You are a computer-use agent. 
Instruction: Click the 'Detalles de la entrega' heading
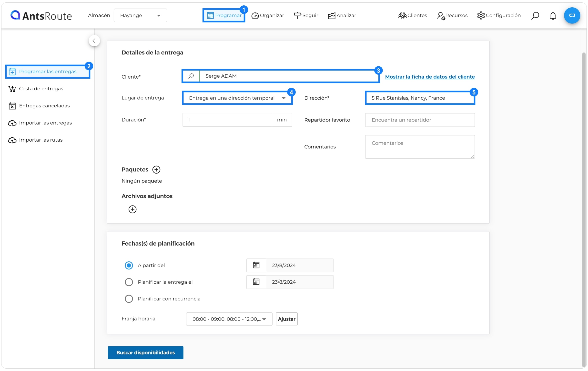coord(152,52)
